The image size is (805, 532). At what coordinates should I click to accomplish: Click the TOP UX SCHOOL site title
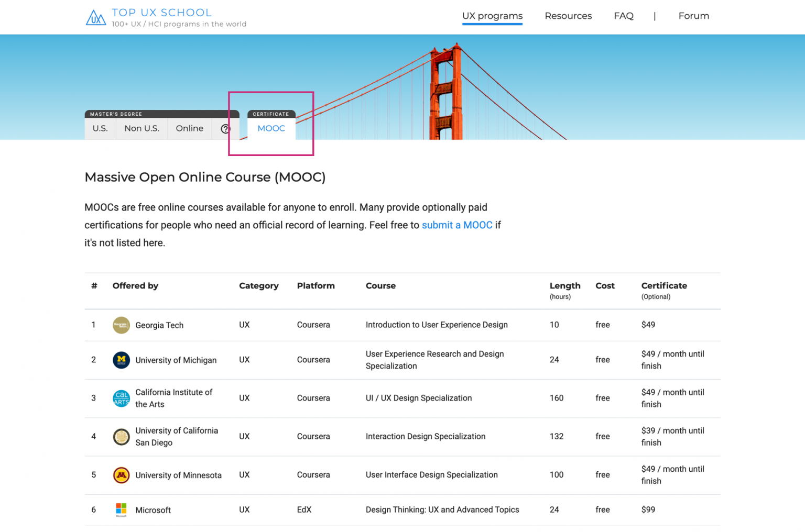coord(162,13)
